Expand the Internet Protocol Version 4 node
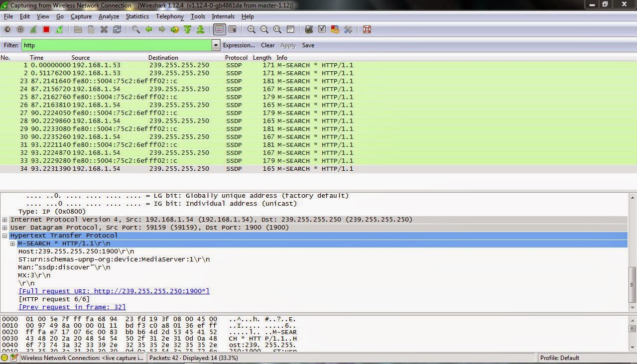Viewport: 637px width, 364px height. coord(4,219)
